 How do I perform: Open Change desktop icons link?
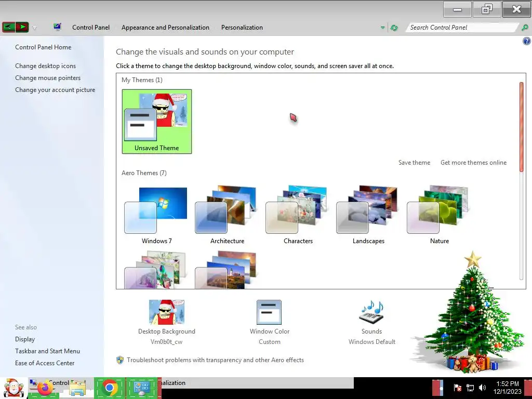(46, 66)
